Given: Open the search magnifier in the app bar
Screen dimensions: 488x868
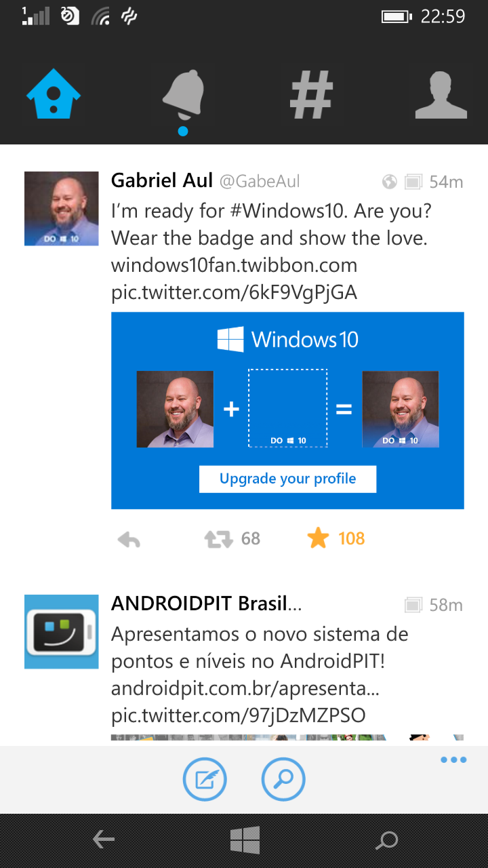Looking at the screenshot, I should tap(283, 780).
